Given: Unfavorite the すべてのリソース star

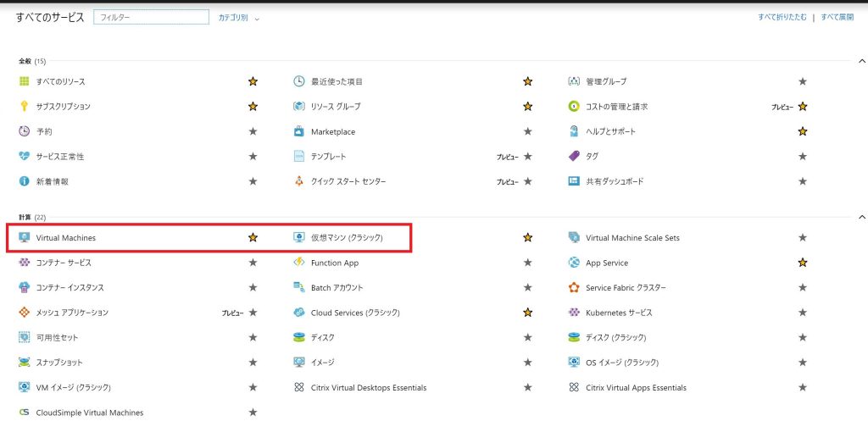Looking at the screenshot, I should 253,81.
